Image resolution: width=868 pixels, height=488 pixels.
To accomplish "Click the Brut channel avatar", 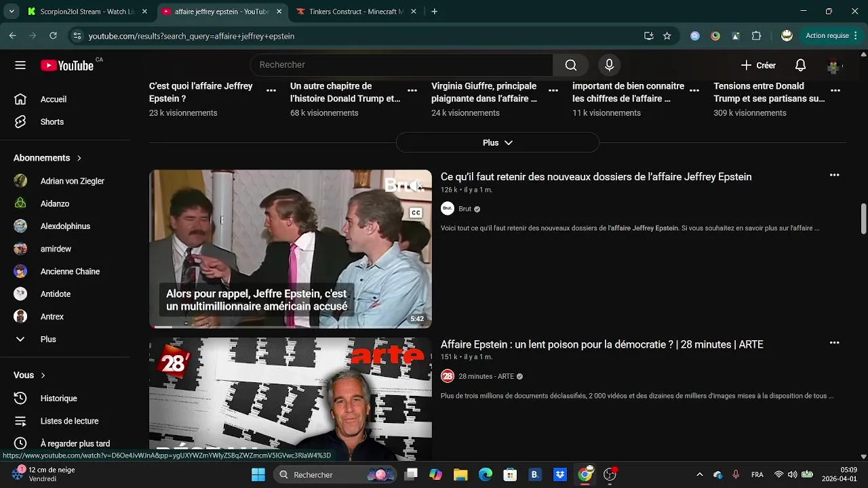I will click(x=448, y=209).
